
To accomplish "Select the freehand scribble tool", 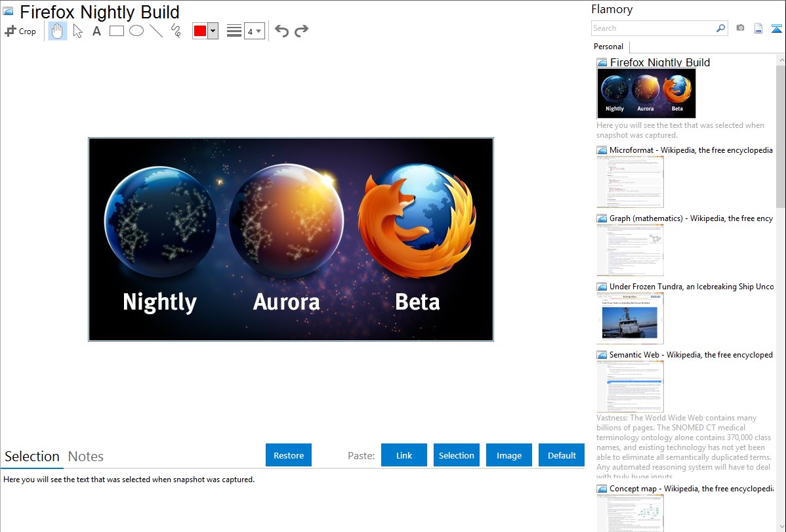I will 176,31.
